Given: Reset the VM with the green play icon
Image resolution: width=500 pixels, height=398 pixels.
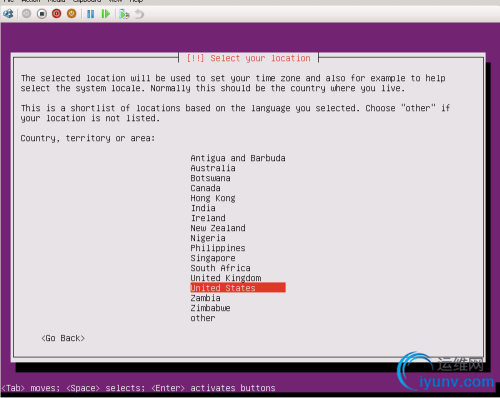Looking at the screenshot, I should coord(106,14).
